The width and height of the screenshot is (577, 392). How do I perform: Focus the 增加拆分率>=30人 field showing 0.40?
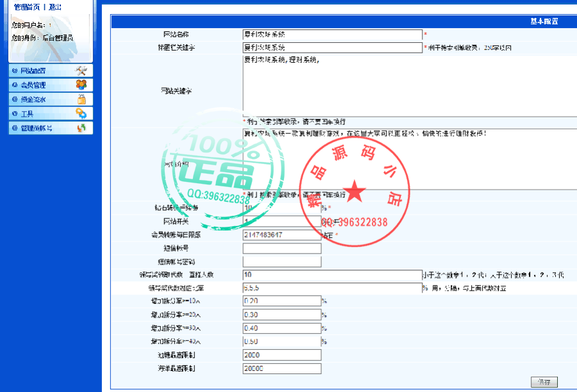[282, 328]
